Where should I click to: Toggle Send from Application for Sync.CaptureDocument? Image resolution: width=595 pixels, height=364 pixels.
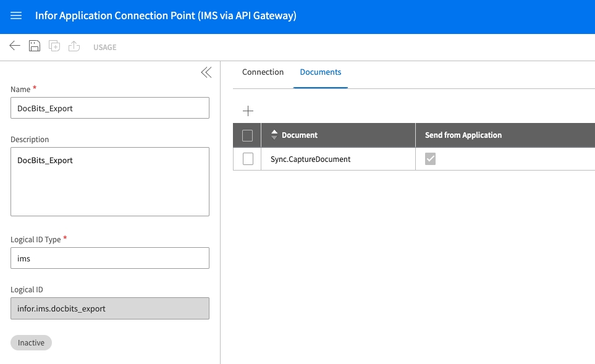(x=431, y=159)
